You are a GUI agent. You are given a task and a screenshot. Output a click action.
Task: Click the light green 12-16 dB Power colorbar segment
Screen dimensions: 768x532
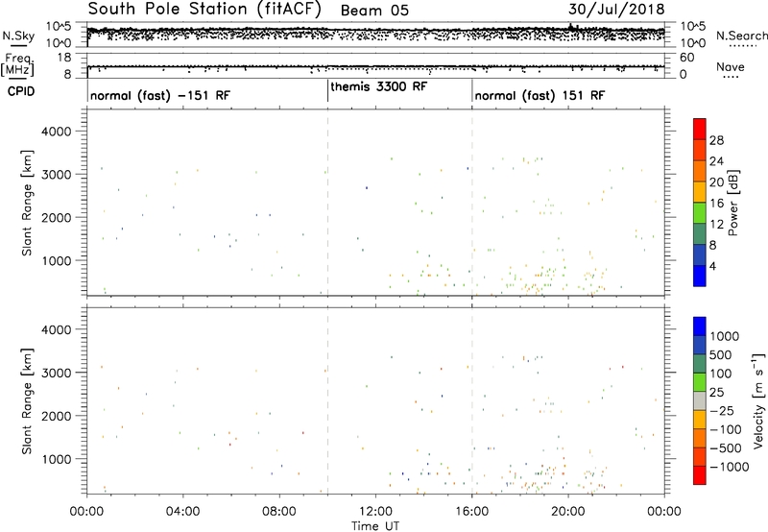[700, 212]
